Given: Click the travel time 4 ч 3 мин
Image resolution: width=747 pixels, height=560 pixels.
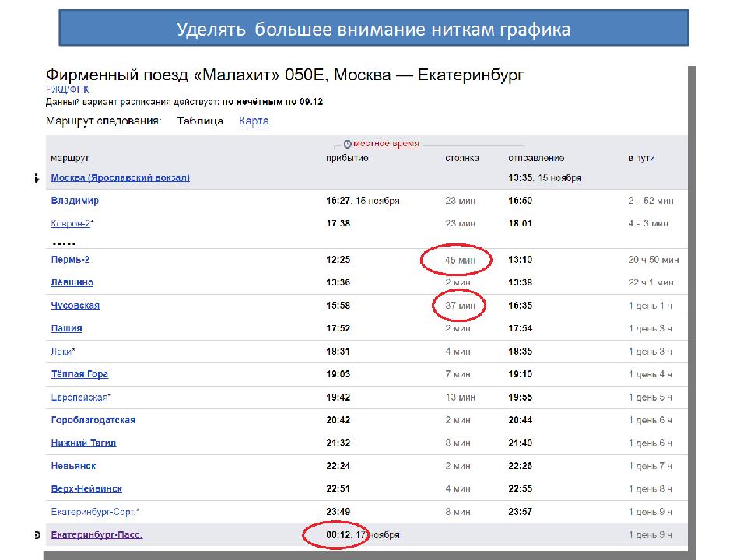Looking at the screenshot, I should pyautogui.click(x=648, y=223).
